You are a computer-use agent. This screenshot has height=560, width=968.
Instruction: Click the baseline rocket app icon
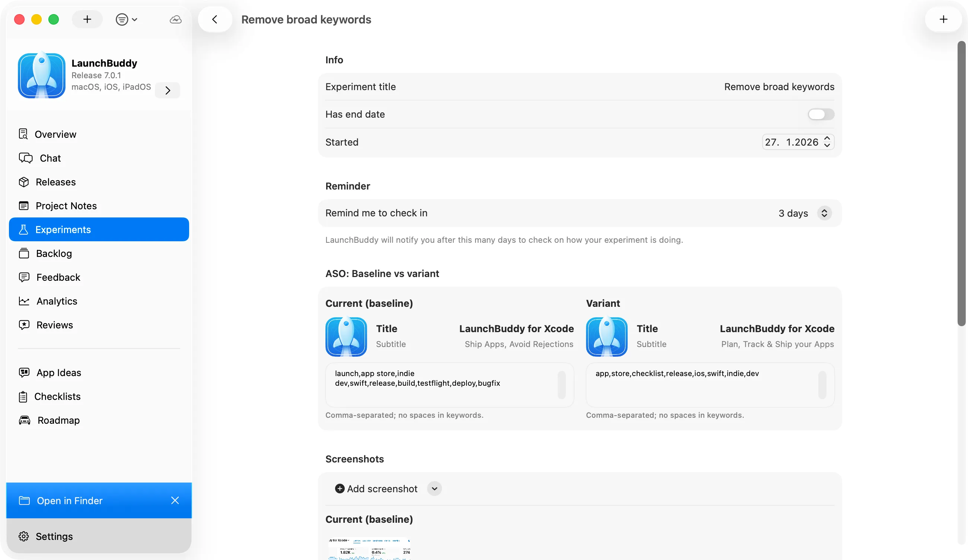click(346, 337)
